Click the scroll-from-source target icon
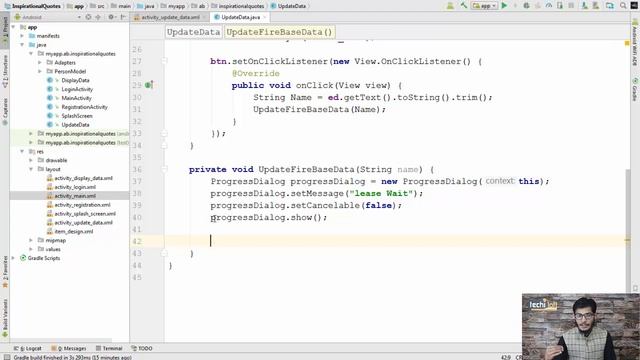The image size is (640, 360). tap(88, 17)
